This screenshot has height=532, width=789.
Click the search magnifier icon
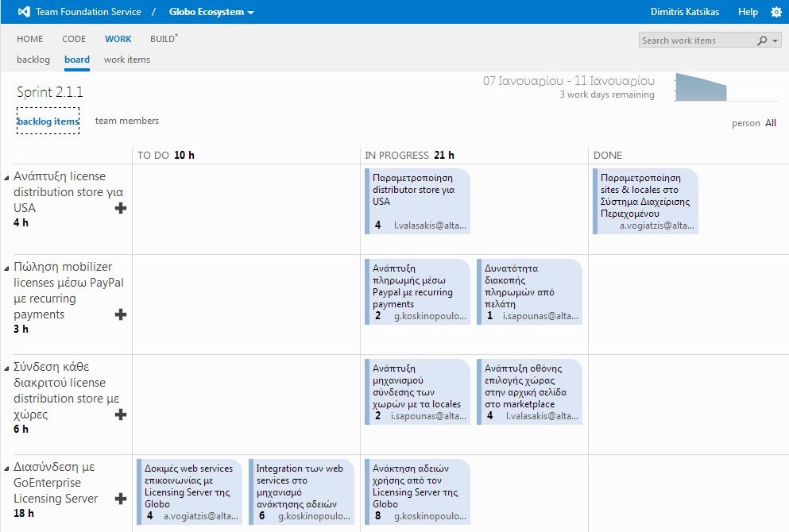click(762, 40)
